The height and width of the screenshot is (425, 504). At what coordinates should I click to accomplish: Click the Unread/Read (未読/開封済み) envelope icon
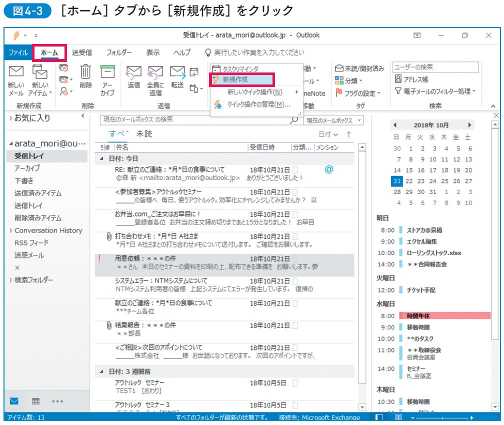pyautogui.click(x=339, y=68)
